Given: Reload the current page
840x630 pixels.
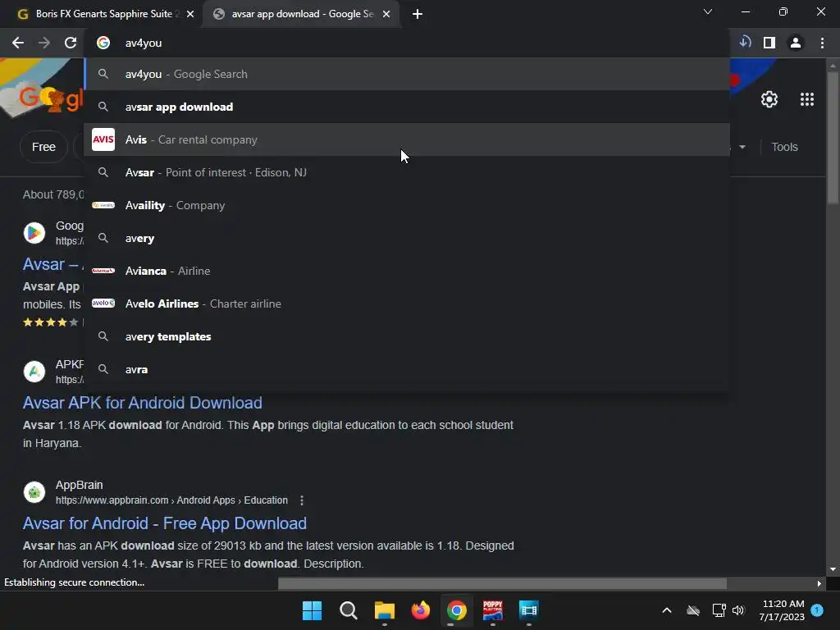Looking at the screenshot, I should pos(71,43).
